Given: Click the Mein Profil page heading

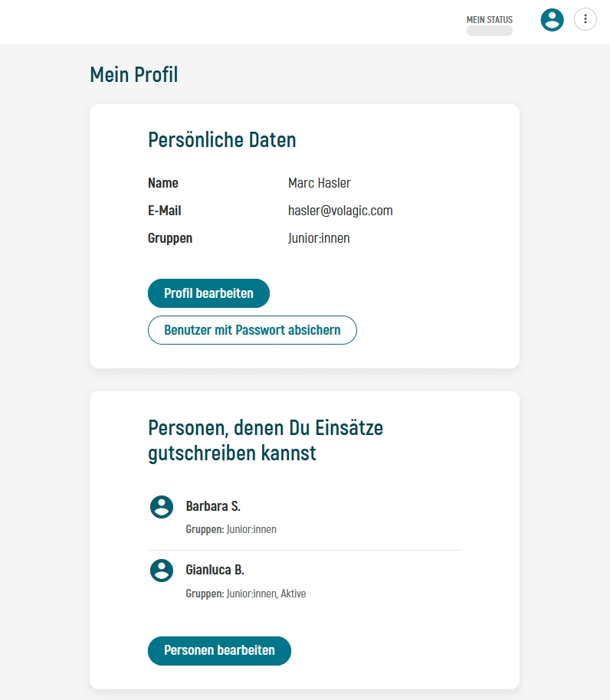Looking at the screenshot, I should 134,74.
